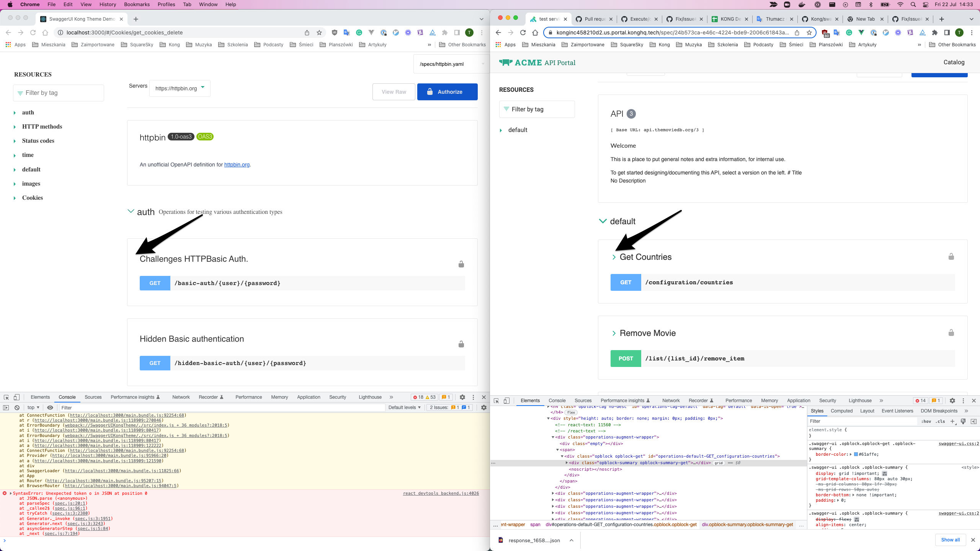Expand the HTTP methods resource tag
Image resolution: width=980 pixels, height=551 pixels.
click(42, 127)
